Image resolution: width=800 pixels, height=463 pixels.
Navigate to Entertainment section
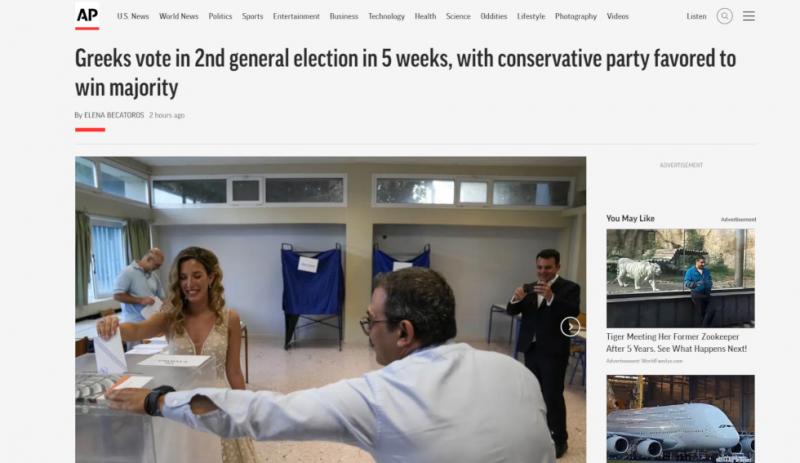(296, 16)
